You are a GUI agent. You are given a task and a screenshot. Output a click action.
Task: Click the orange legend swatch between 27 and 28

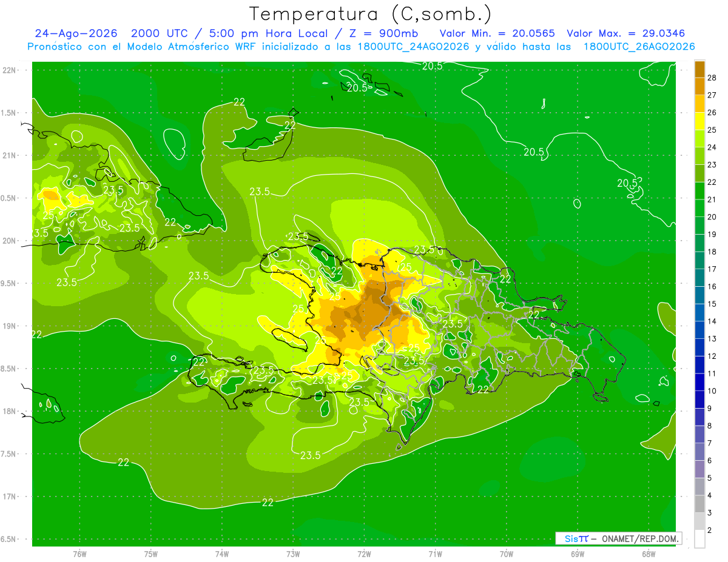tap(699, 86)
